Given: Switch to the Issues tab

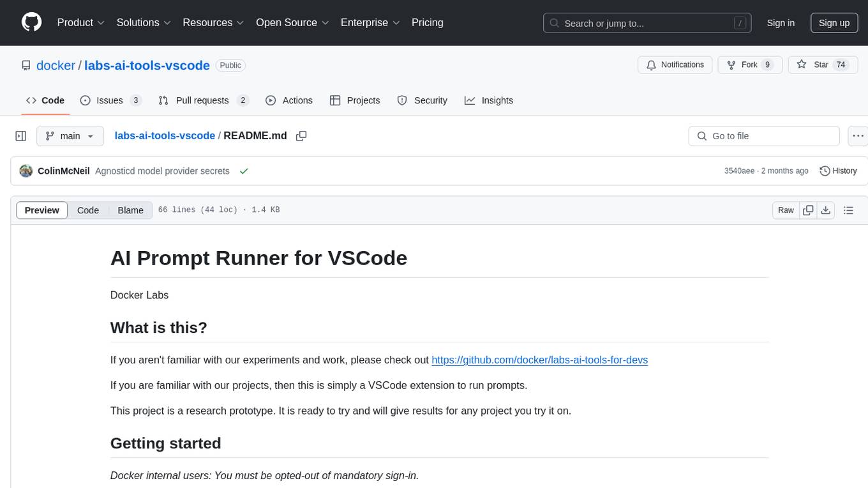Looking at the screenshot, I should [111, 100].
